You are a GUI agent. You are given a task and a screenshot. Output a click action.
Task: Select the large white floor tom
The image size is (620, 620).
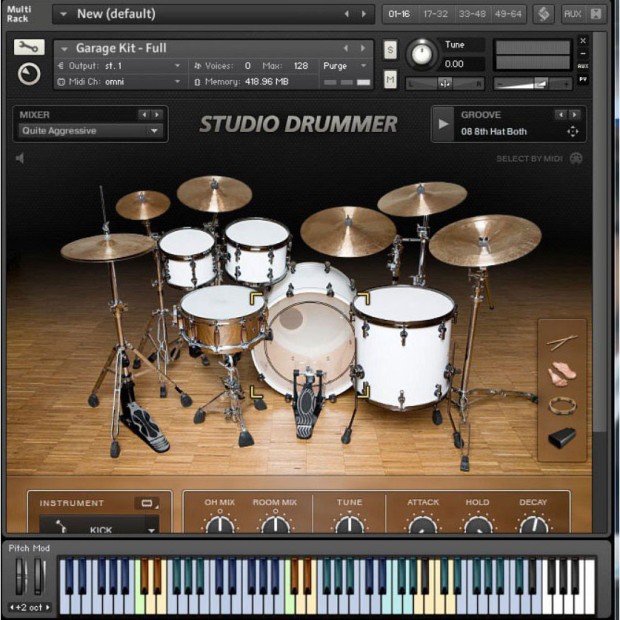pyautogui.click(x=403, y=348)
